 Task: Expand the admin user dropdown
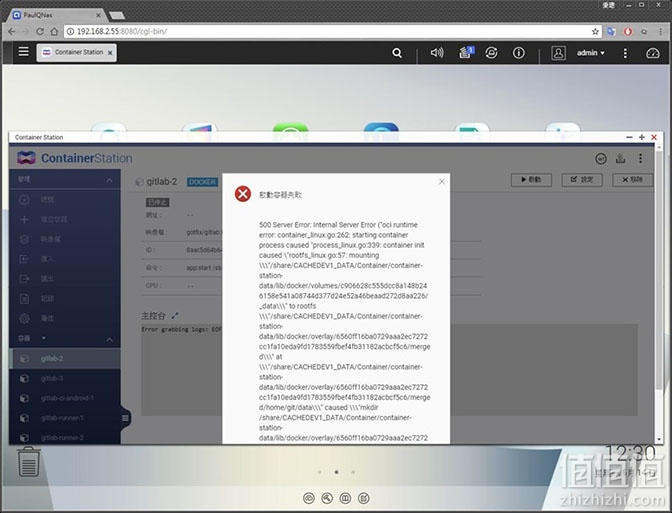coord(590,53)
